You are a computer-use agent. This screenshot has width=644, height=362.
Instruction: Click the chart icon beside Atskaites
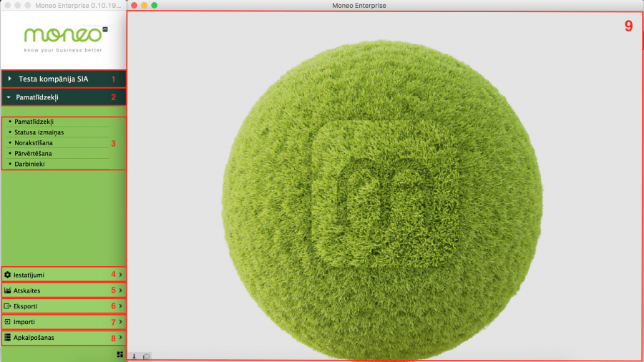coord(8,290)
